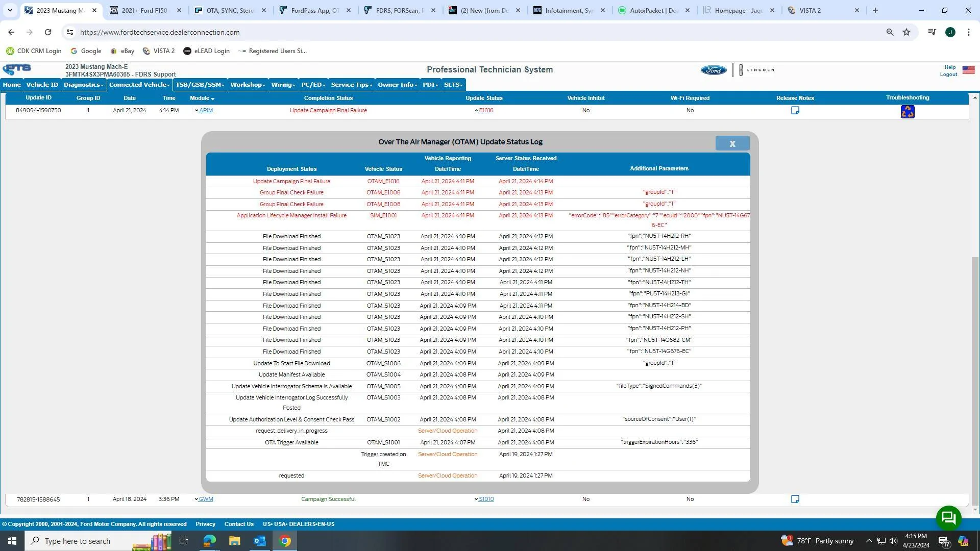Close the OTAM Update Status Log popup
This screenshot has width=980, height=551.
point(732,143)
